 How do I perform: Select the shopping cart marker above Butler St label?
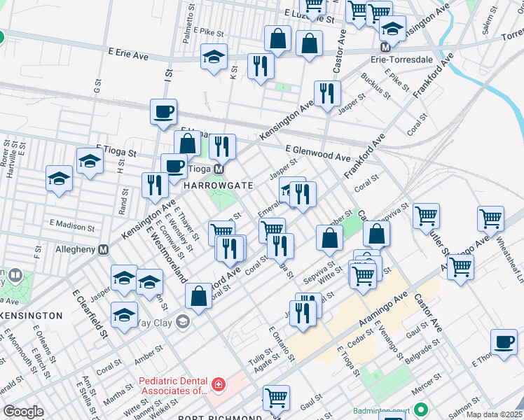point(426,217)
